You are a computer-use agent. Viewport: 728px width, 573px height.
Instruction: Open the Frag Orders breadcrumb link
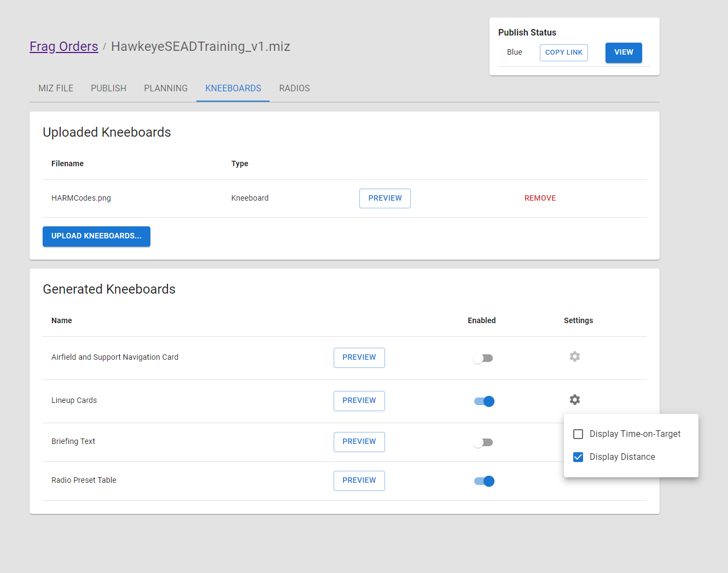pos(64,46)
